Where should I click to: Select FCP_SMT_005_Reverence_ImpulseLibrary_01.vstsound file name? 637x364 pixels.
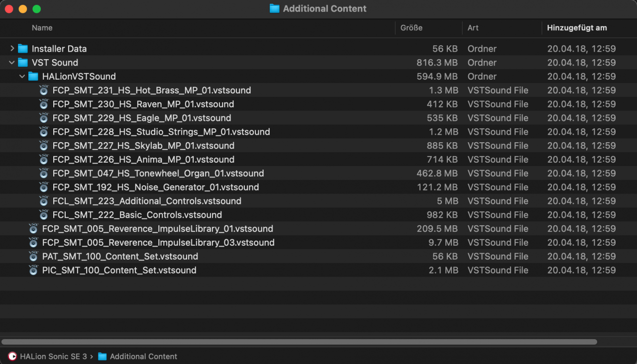click(x=158, y=229)
